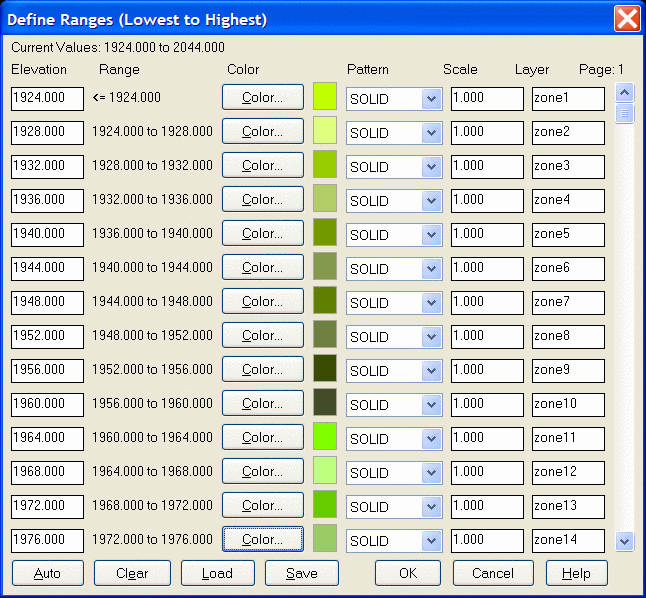Click the Auto button

coord(47,573)
